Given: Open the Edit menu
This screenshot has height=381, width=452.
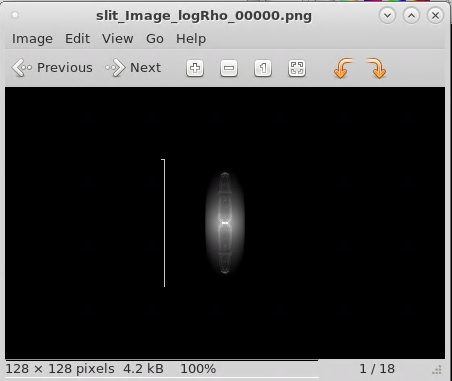Looking at the screenshot, I should (77, 39).
